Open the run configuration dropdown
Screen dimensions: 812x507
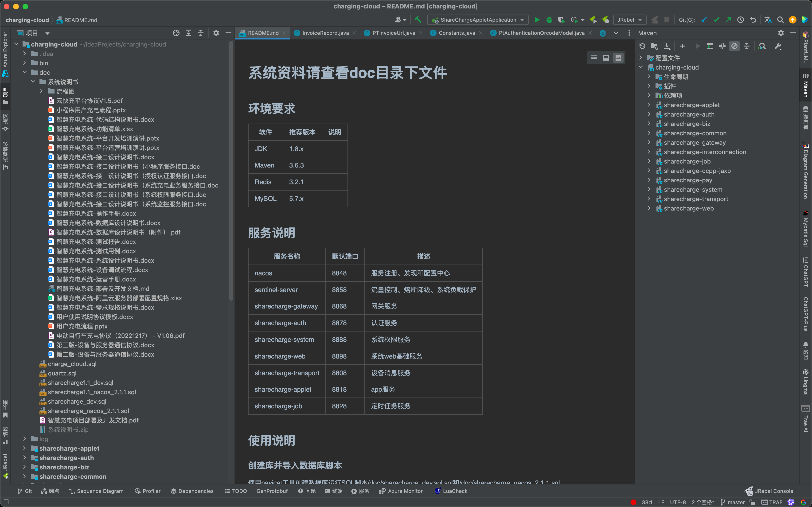point(478,20)
